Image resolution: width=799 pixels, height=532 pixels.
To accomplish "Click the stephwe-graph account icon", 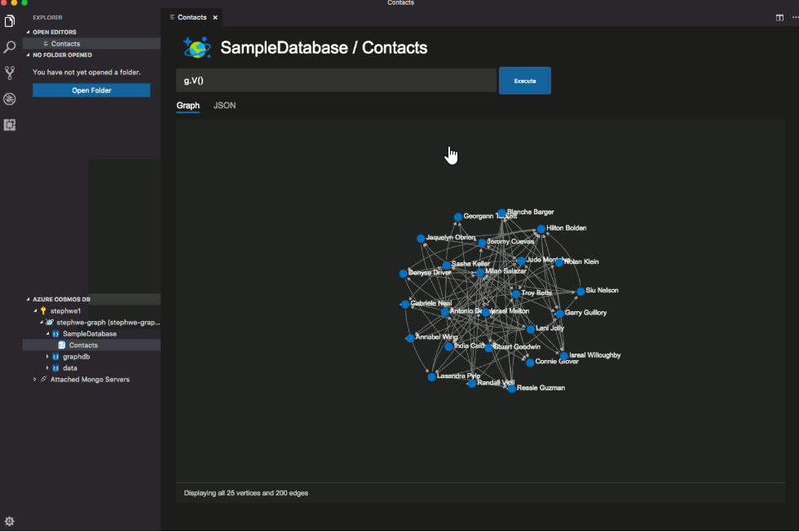I will [50, 323].
